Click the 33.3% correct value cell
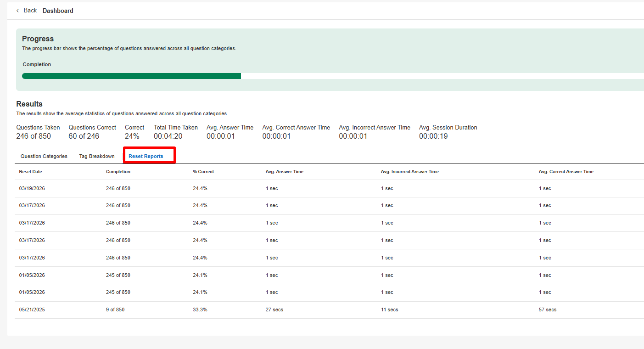644x349 pixels. click(200, 310)
